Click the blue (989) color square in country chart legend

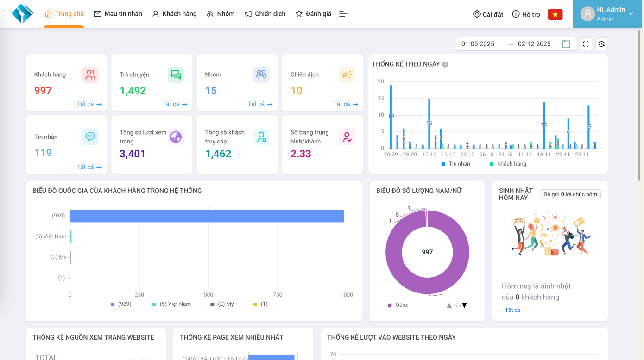coord(112,304)
